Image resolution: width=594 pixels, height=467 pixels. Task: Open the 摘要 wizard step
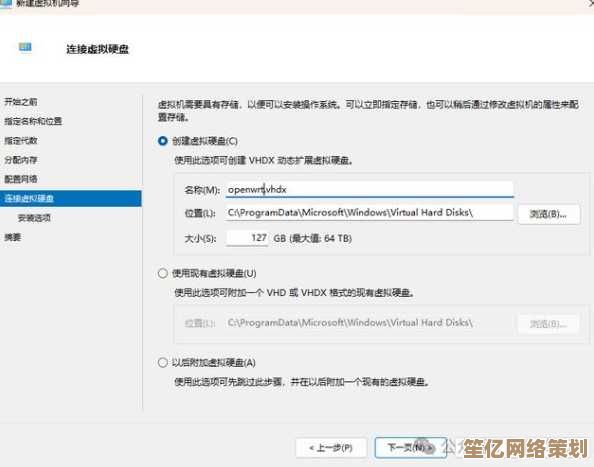pos(13,237)
